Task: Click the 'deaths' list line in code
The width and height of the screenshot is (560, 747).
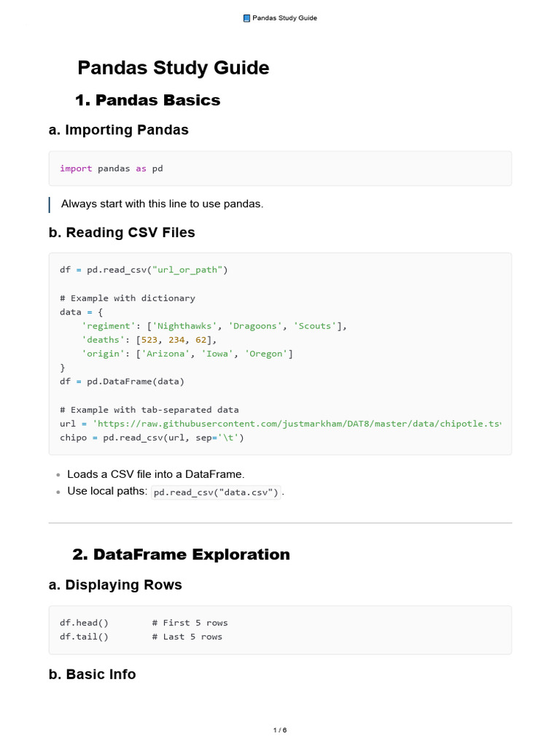Action: [x=149, y=340]
